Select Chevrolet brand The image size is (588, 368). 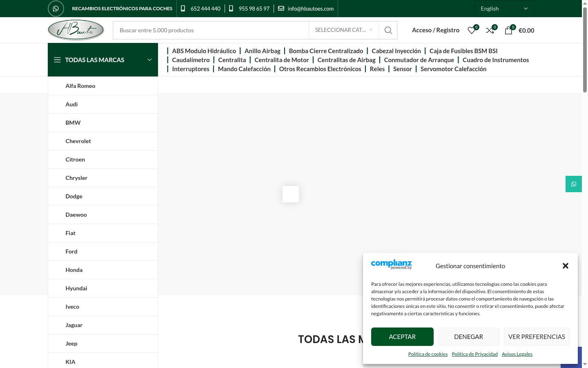[103, 141]
